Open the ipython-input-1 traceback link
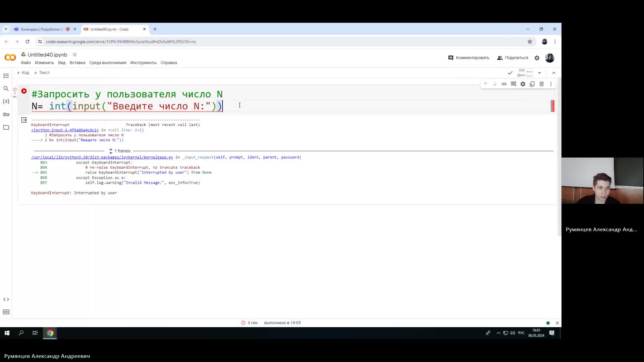 click(x=65, y=130)
